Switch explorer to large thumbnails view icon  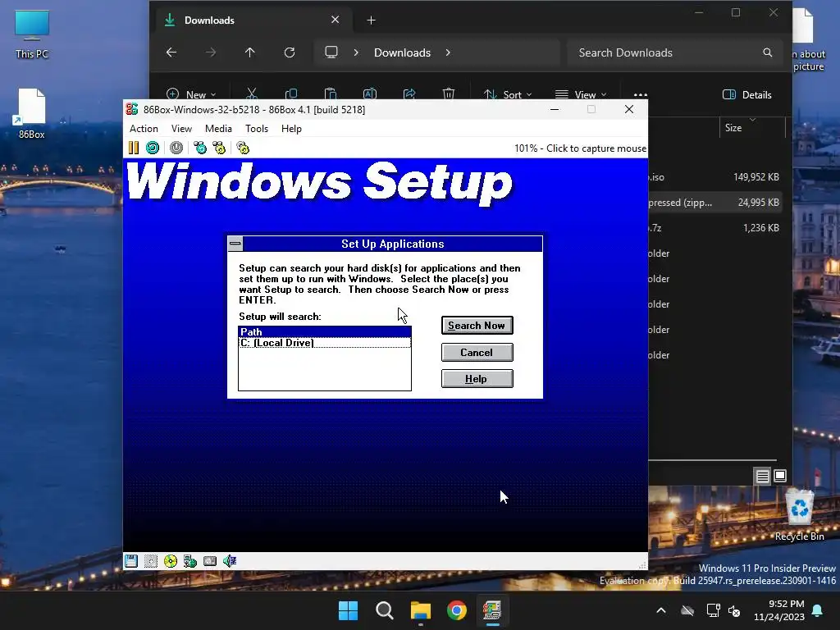[781, 476]
